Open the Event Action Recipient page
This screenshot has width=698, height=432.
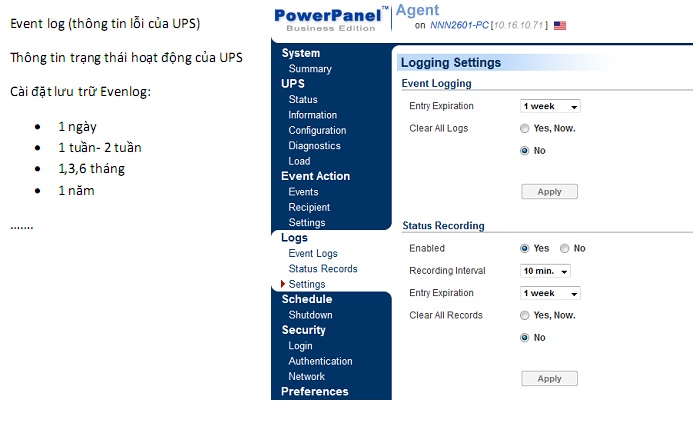click(309, 208)
